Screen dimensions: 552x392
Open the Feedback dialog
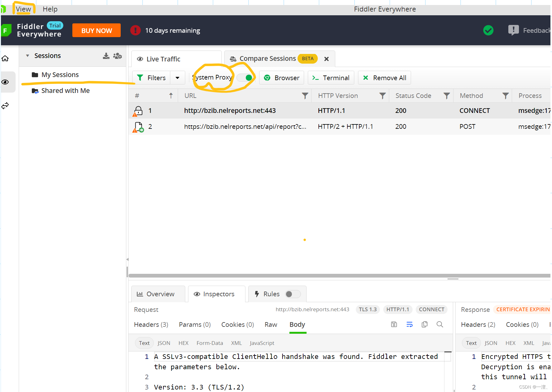click(529, 31)
